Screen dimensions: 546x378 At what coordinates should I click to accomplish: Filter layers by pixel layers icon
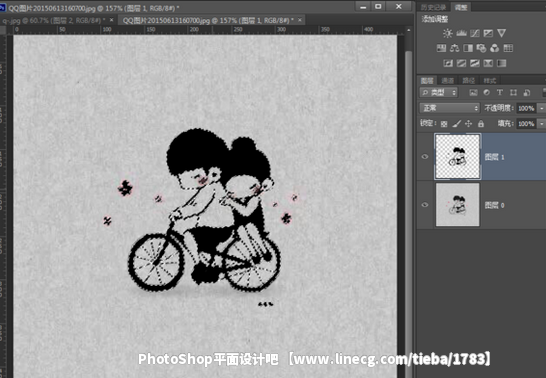473,93
